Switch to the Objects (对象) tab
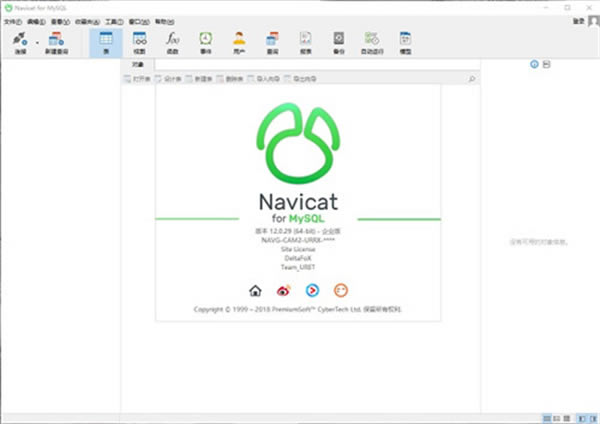 pos(138,64)
